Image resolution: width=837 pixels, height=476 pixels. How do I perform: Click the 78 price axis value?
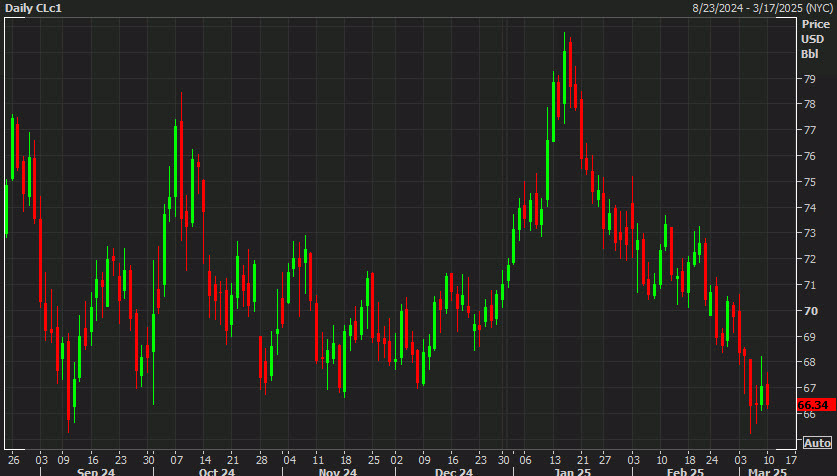click(x=810, y=104)
